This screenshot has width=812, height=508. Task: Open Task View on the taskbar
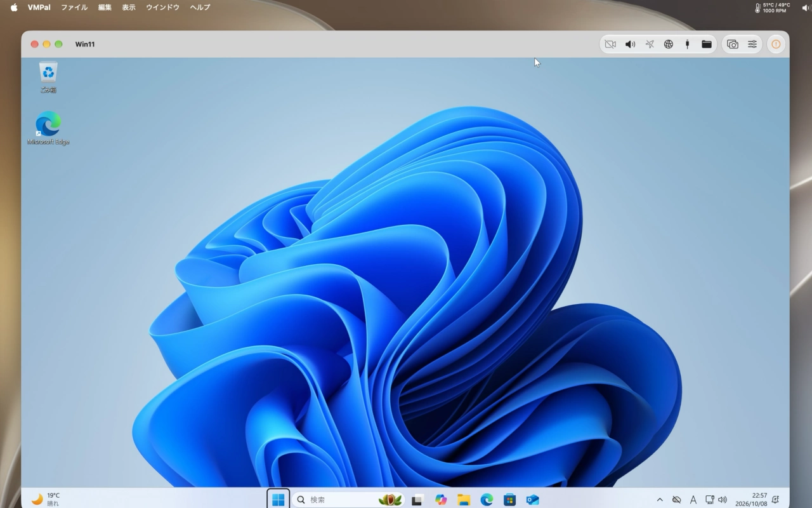tap(417, 500)
